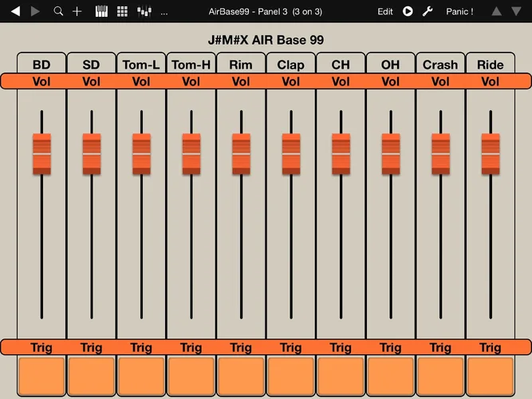Image resolution: width=532 pixels, height=399 pixels.
Task: Click the wrench settings icon
Action: point(427,11)
